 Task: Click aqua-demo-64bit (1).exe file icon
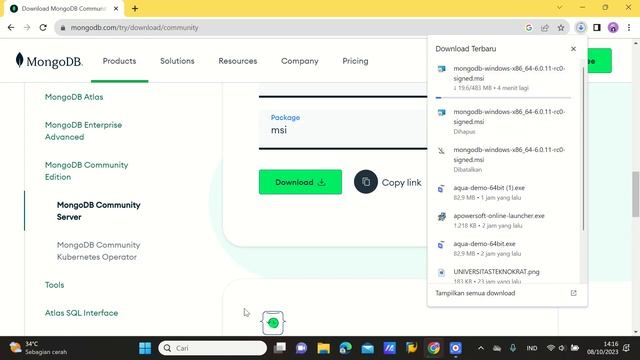(x=441, y=189)
